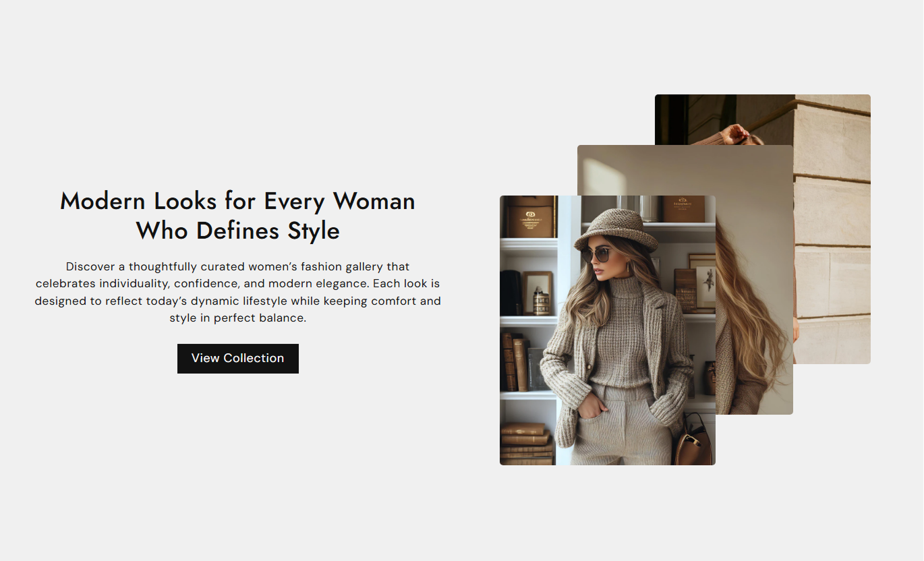Click the 'Discover a thoughtfully curated' description text
Screen dimensions: 924x561
click(x=237, y=292)
